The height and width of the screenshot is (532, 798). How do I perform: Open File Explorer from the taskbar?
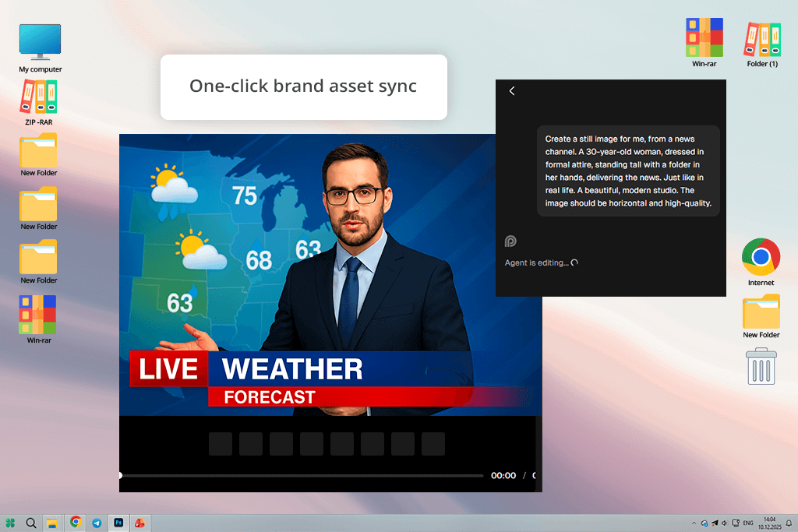coord(52,523)
